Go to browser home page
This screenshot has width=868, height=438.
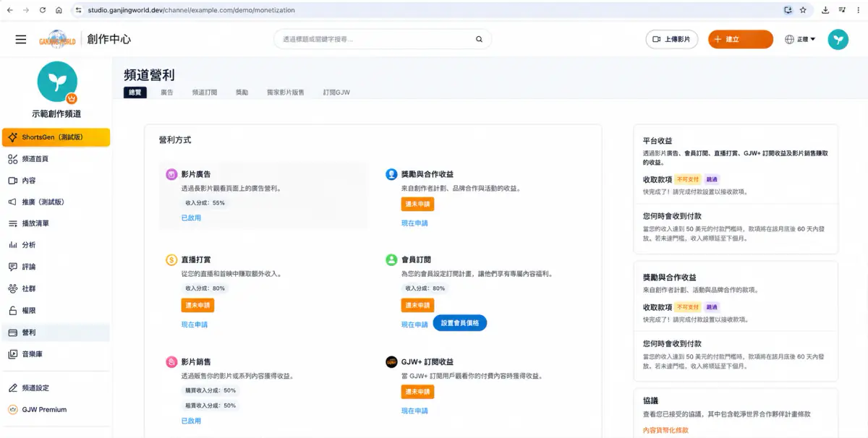(x=59, y=10)
